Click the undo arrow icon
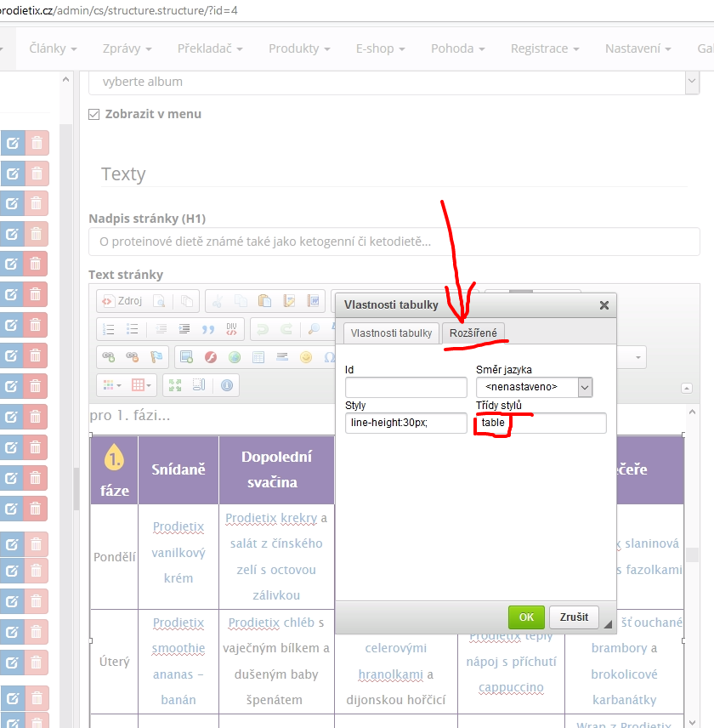The image size is (714, 728). pyautogui.click(x=263, y=329)
